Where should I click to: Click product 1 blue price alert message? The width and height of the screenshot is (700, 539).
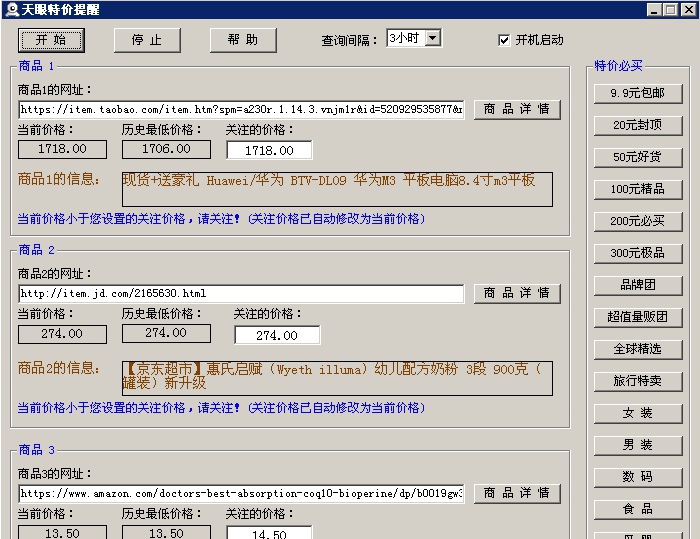(221, 219)
